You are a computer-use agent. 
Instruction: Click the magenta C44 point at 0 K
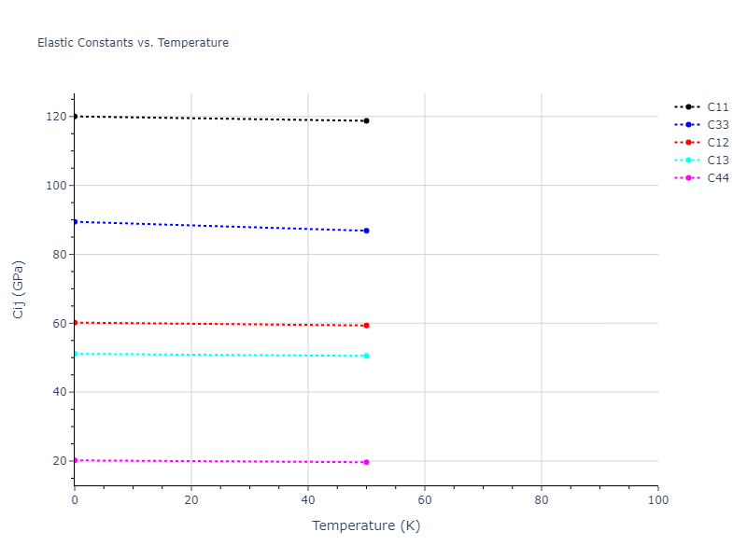click(75, 460)
